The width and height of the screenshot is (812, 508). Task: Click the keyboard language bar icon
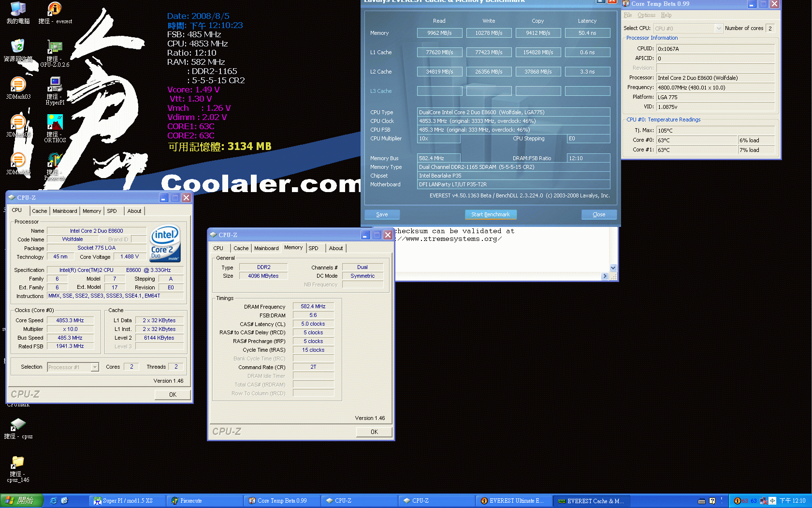click(702, 501)
